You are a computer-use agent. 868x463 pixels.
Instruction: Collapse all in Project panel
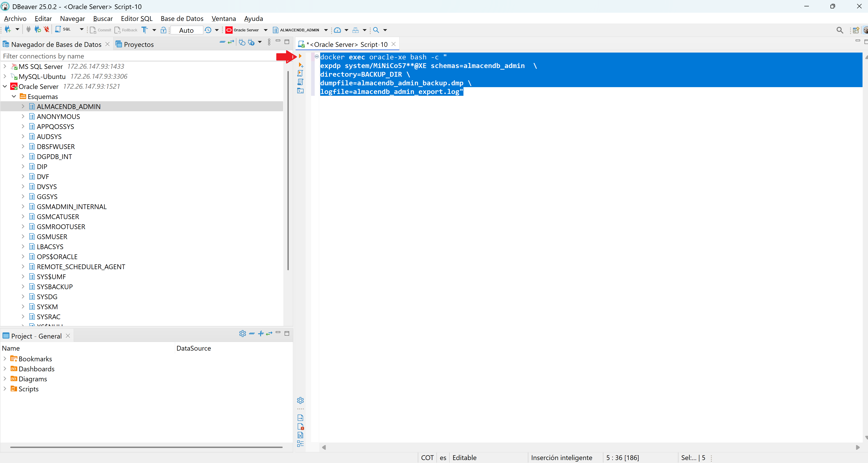pos(252,334)
